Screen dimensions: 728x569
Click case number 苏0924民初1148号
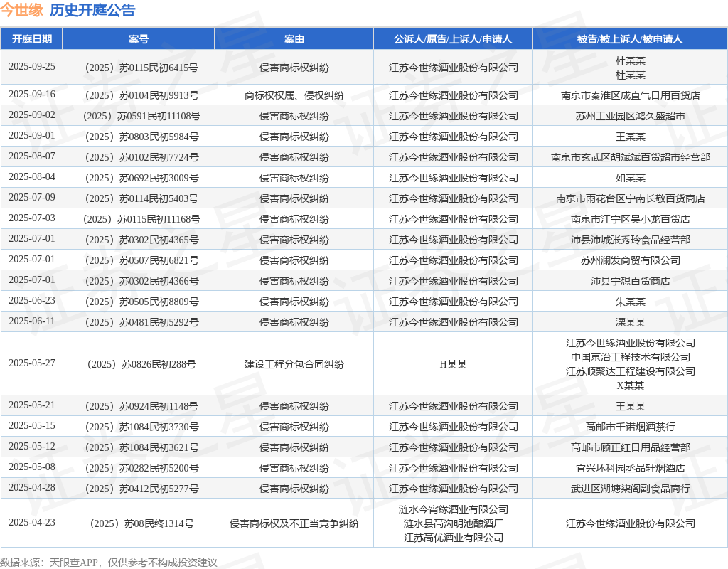pyautogui.click(x=141, y=406)
